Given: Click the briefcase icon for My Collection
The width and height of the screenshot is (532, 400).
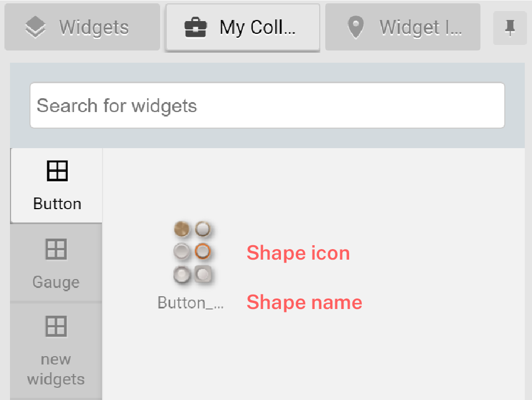Looking at the screenshot, I should click(x=195, y=27).
